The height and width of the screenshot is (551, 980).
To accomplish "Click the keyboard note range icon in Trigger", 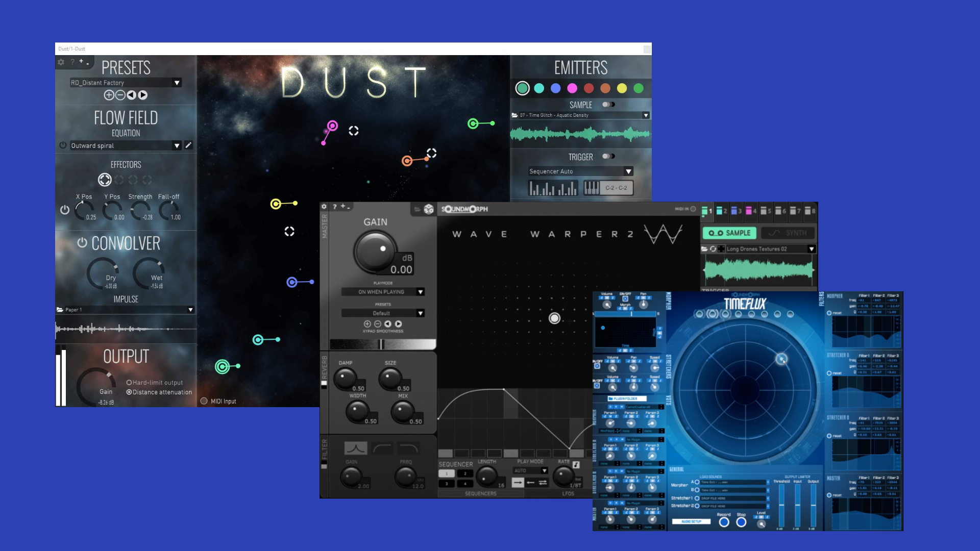I will coord(592,188).
